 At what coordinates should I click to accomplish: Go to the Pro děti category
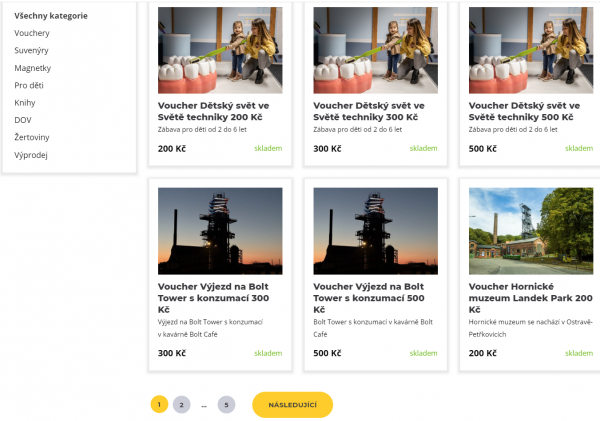29,85
